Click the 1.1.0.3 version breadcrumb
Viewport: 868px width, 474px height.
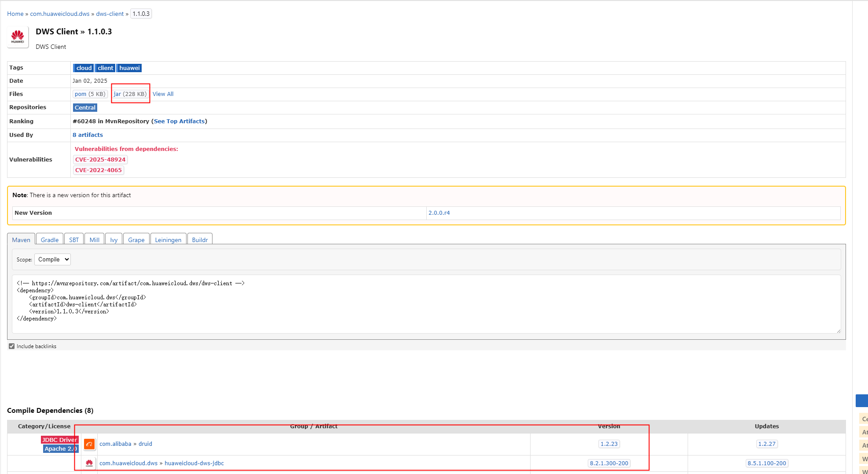[x=141, y=14]
